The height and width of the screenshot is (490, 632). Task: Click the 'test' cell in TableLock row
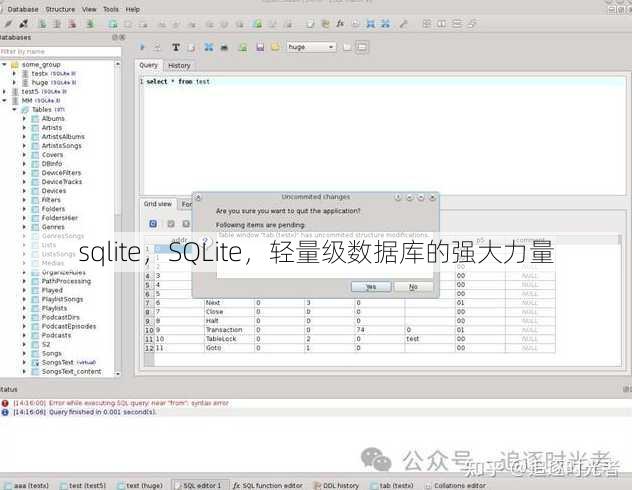pos(429,339)
